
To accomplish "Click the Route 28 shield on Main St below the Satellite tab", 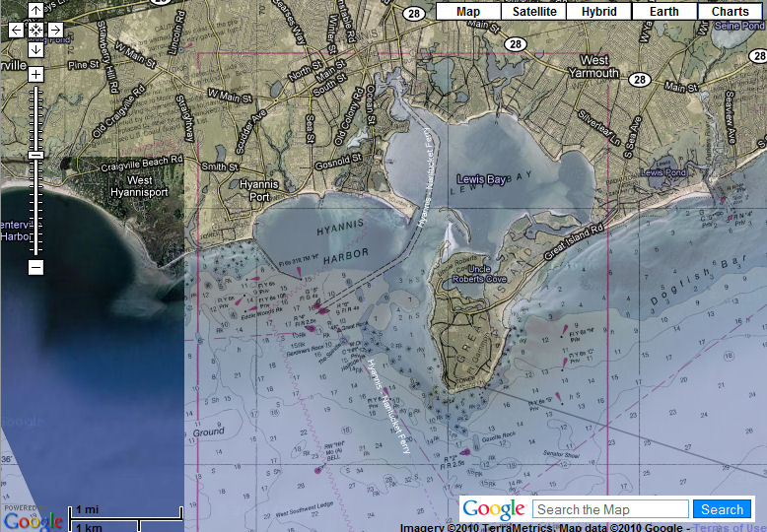I will tap(516, 44).
